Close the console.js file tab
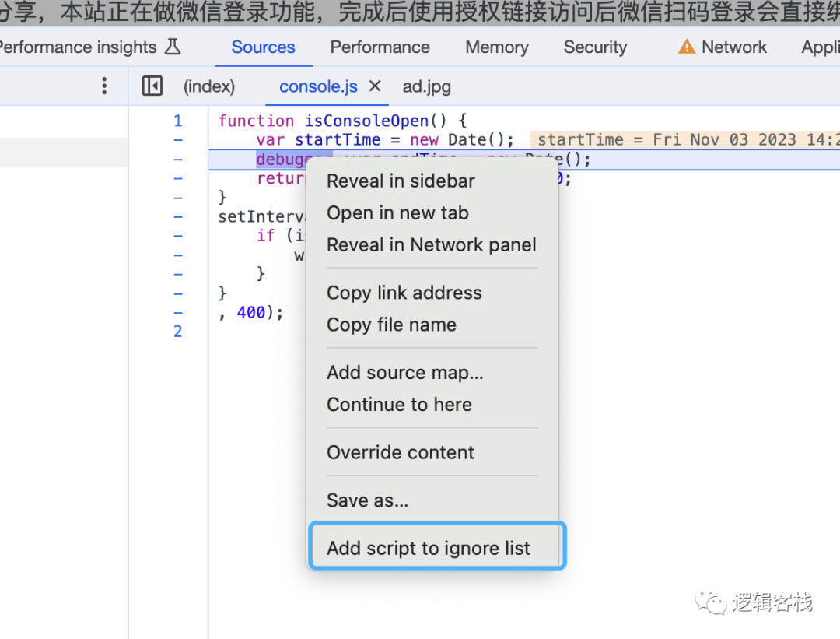The height and width of the screenshot is (639, 840). 375,86
